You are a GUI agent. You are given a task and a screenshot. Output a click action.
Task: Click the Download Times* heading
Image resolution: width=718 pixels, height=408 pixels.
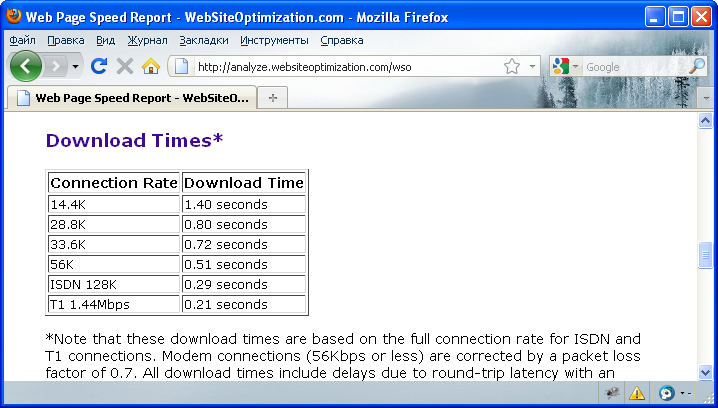(x=134, y=140)
